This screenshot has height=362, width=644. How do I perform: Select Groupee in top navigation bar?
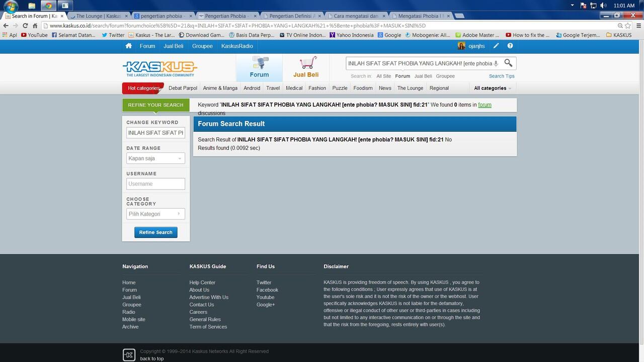[x=202, y=46]
